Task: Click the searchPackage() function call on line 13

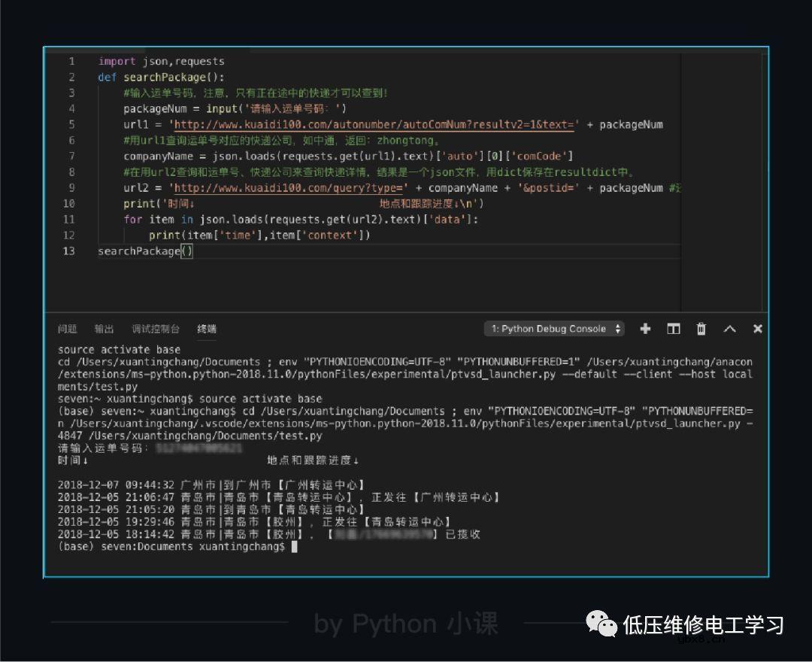Action: 144,251
